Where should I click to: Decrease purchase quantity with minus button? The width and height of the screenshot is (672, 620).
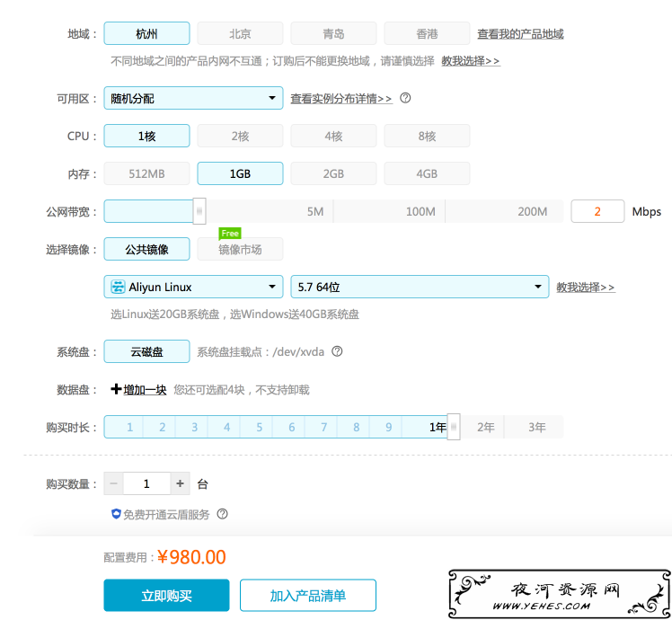click(x=113, y=483)
